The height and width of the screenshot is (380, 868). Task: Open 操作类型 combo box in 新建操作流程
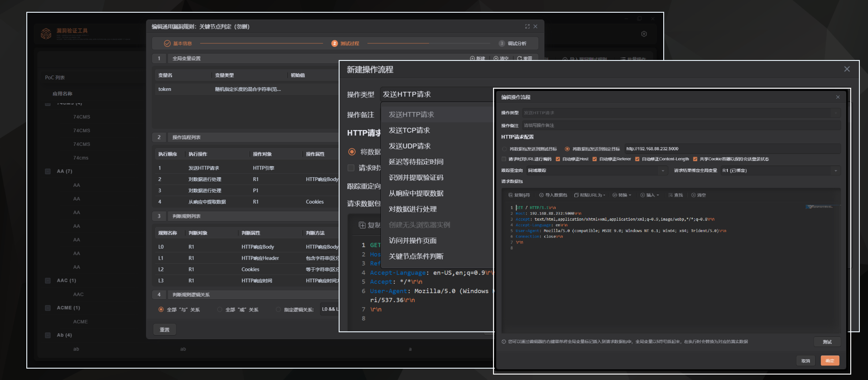pyautogui.click(x=436, y=95)
